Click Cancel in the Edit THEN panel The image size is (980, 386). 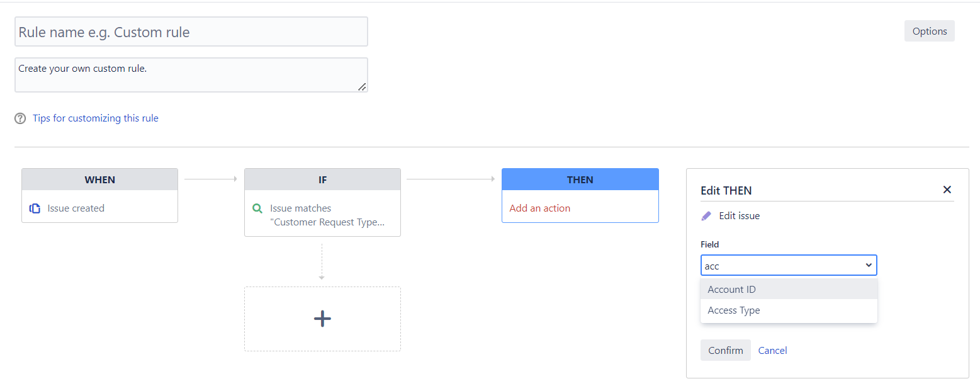772,350
